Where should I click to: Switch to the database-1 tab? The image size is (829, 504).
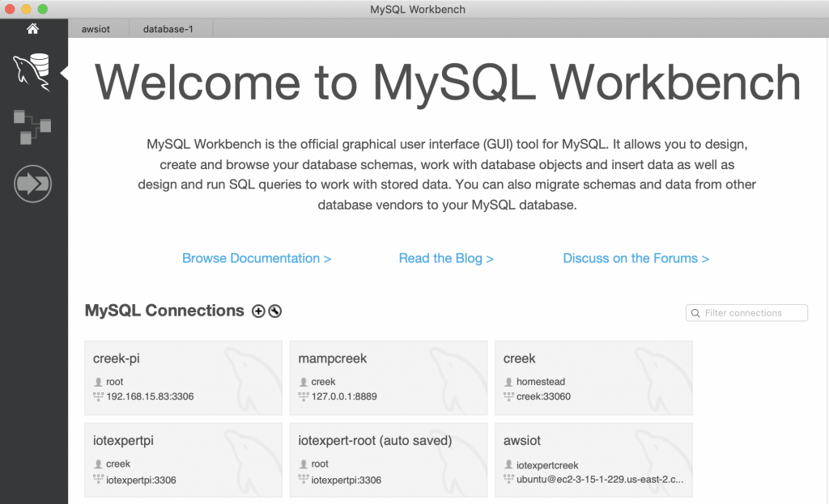(168, 29)
